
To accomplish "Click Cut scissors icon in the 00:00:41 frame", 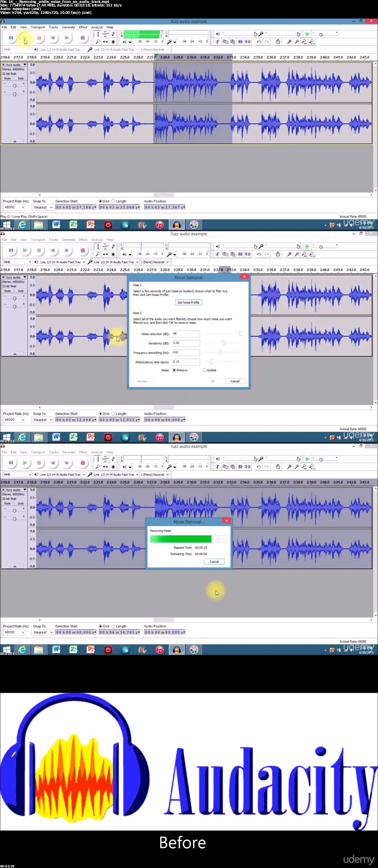I will [217, 42].
